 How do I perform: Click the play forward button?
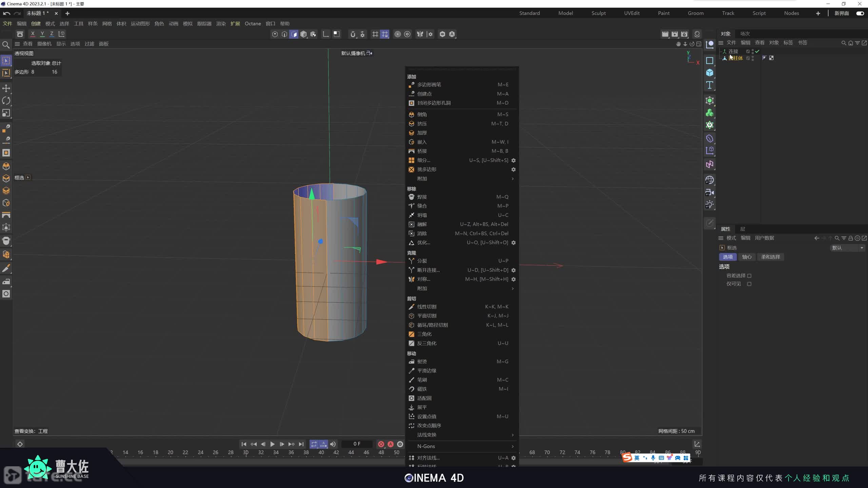click(x=272, y=444)
